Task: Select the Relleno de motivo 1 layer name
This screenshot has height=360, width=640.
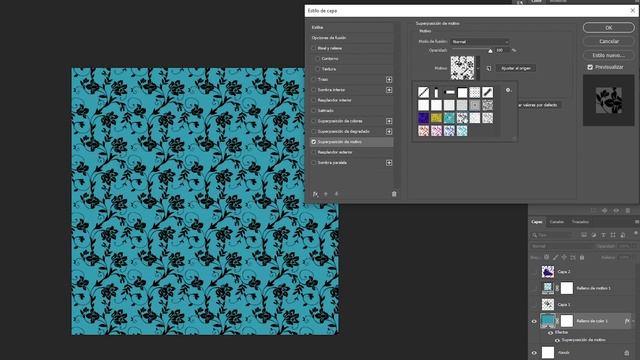Action: [x=593, y=288]
